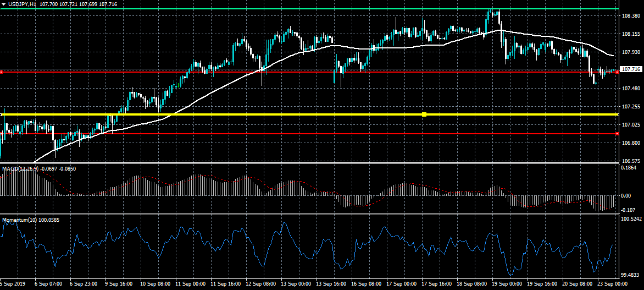
Task: Grab the right endpoint of the upper red line
Action: click(x=617, y=72)
